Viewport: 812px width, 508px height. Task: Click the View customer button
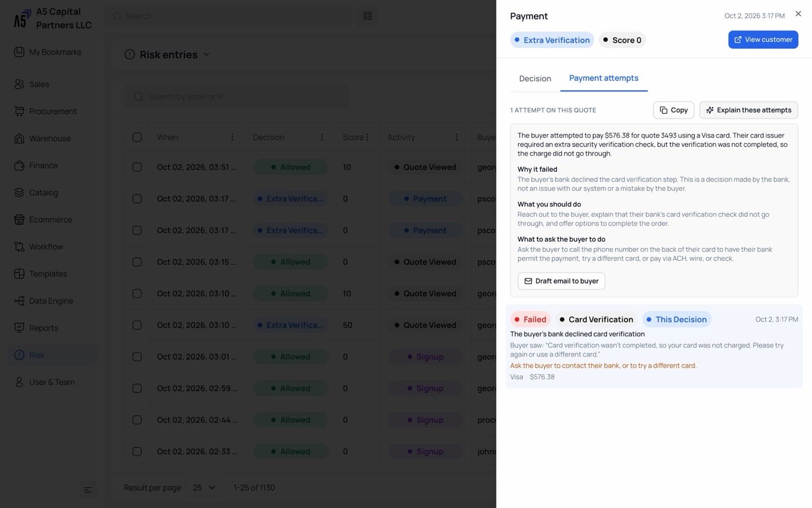[763, 40]
